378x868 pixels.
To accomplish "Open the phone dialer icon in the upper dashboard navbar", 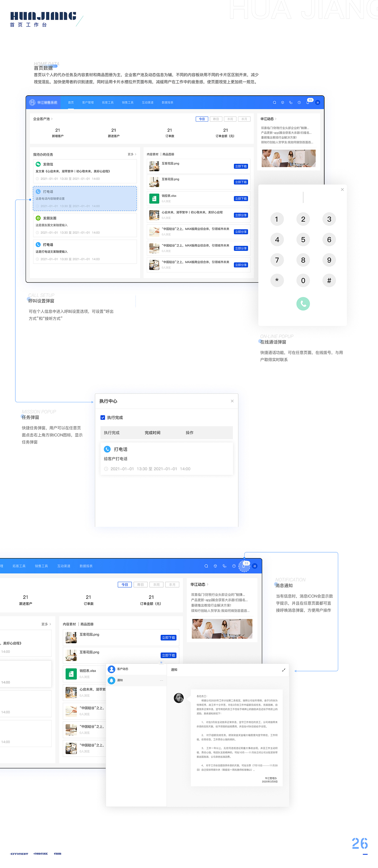I will tap(291, 102).
